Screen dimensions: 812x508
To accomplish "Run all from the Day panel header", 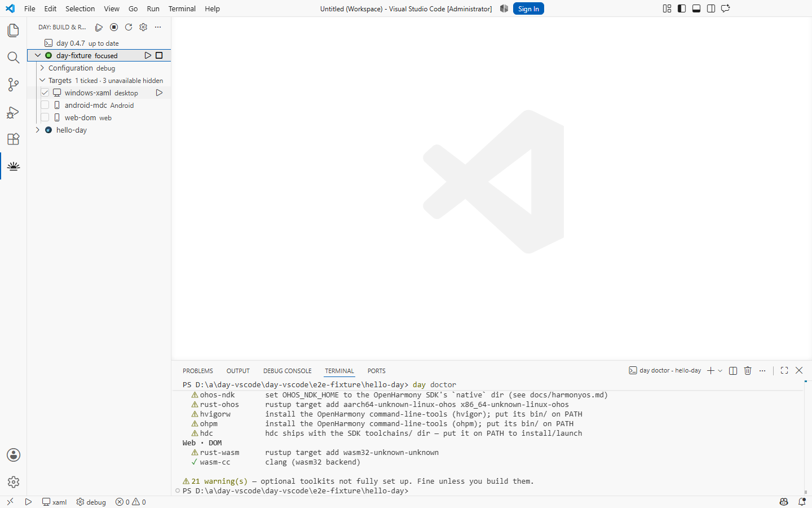I will pyautogui.click(x=99, y=27).
